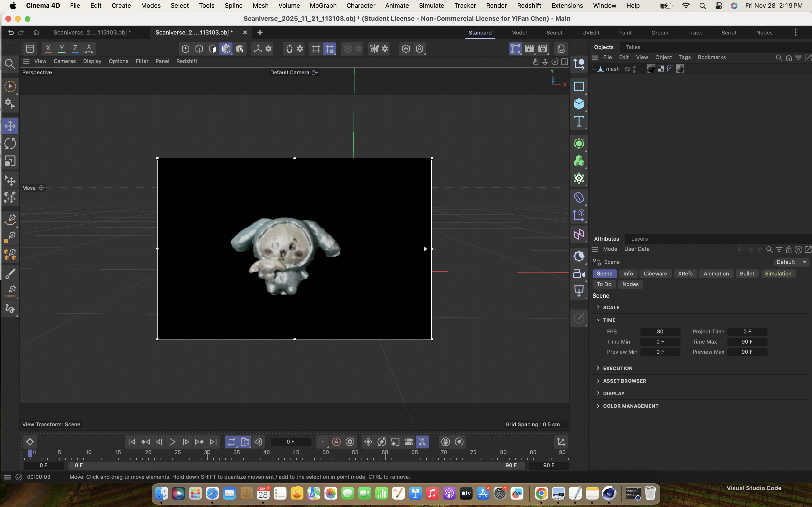
Task: Select the Scale tool in left toolbar
Action: tap(10, 161)
